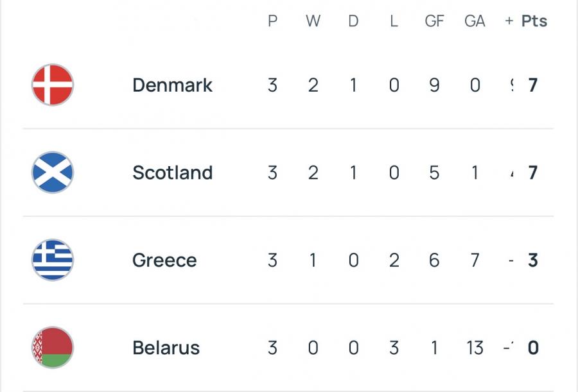
Task: Select the Greece team name
Action: pos(164,260)
